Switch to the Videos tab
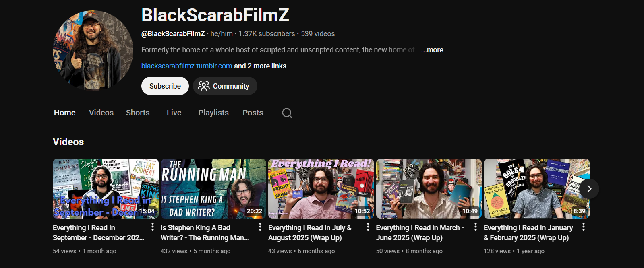The width and height of the screenshot is (644, 268). pos(101,113)
